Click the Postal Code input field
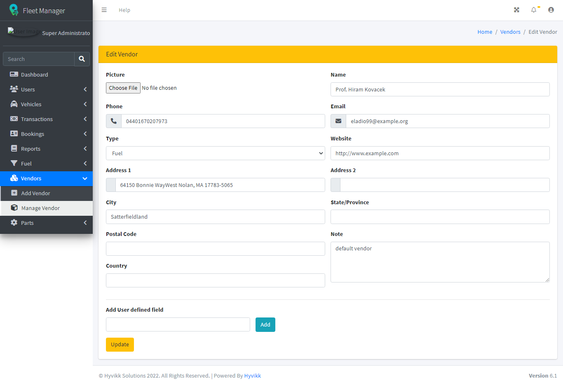Screen dimensions: 563x392 coord(216,249)
